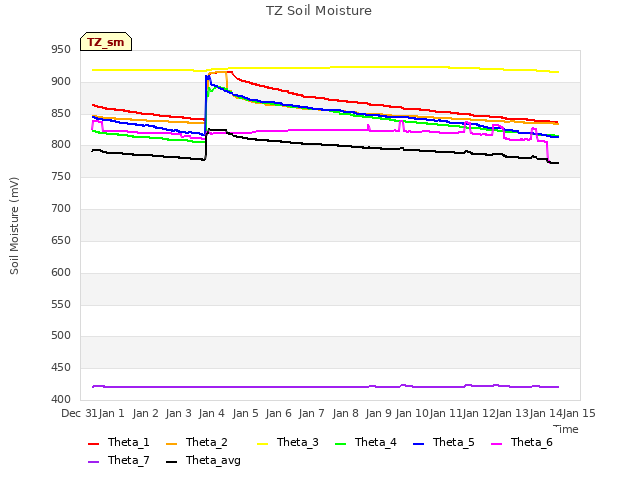The height and width of the screenshot is (480, 640).
Task: Click the red Theta_1 legend color marker
Action: (x=93, y=444)
